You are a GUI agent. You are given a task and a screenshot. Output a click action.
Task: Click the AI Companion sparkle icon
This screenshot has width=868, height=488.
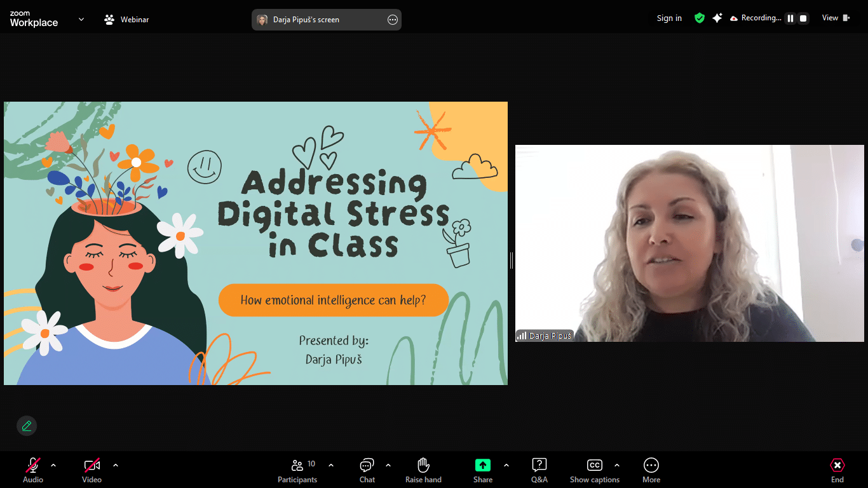click(717, 18)
